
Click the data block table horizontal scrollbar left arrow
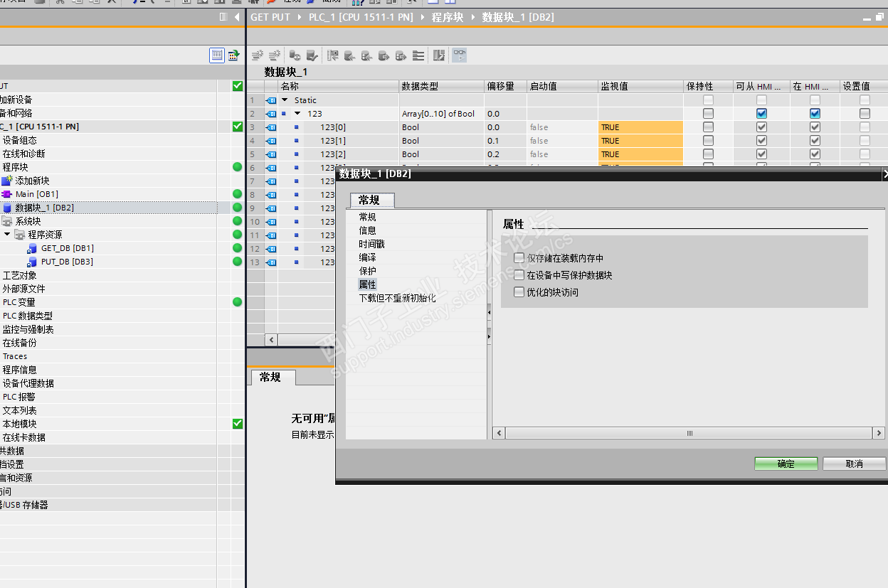[x=271, y=340]
